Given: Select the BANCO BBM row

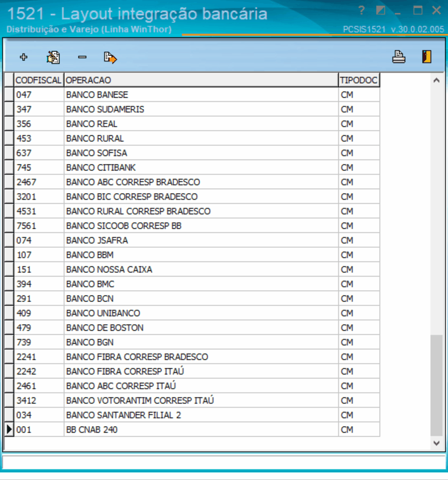Looking at the screenshot, I should coord(192,255).
